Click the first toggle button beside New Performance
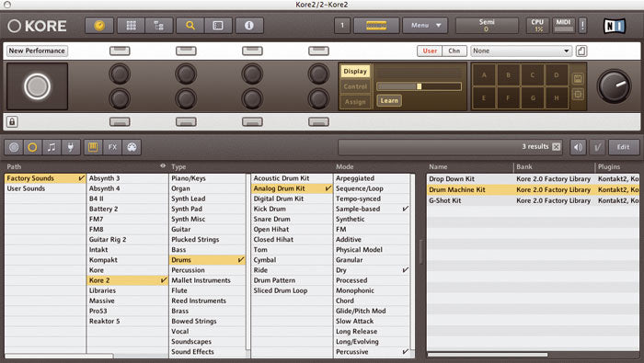Image resolution: width=644 pixels, height=363 pixels. (x=120, y=51)
